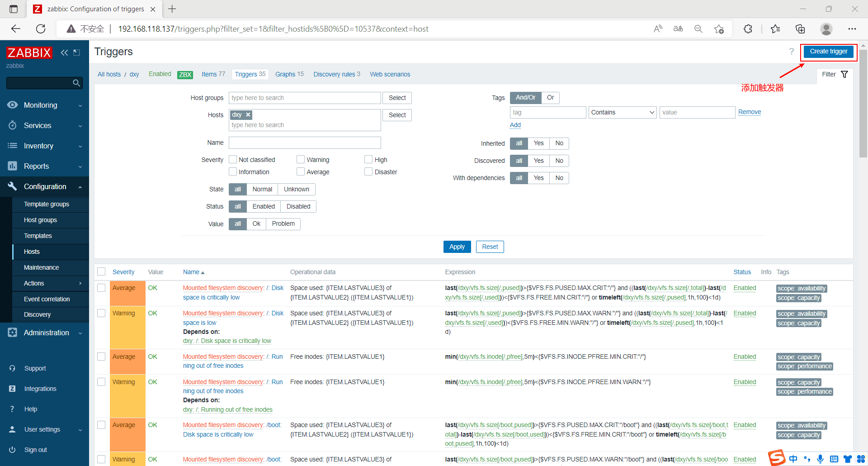
Task: Expand the Inventory menu section
Action: 80,146
